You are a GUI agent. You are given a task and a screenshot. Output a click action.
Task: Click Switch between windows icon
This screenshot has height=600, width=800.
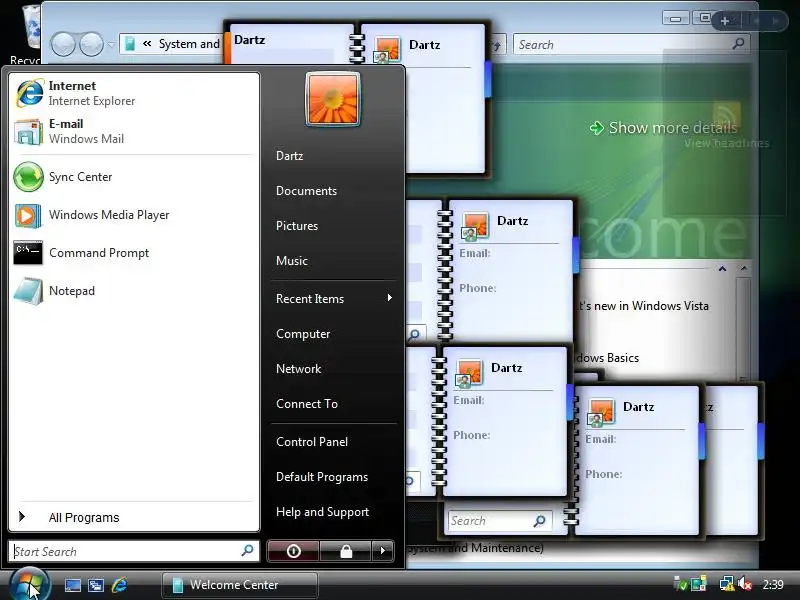(96, 585)
